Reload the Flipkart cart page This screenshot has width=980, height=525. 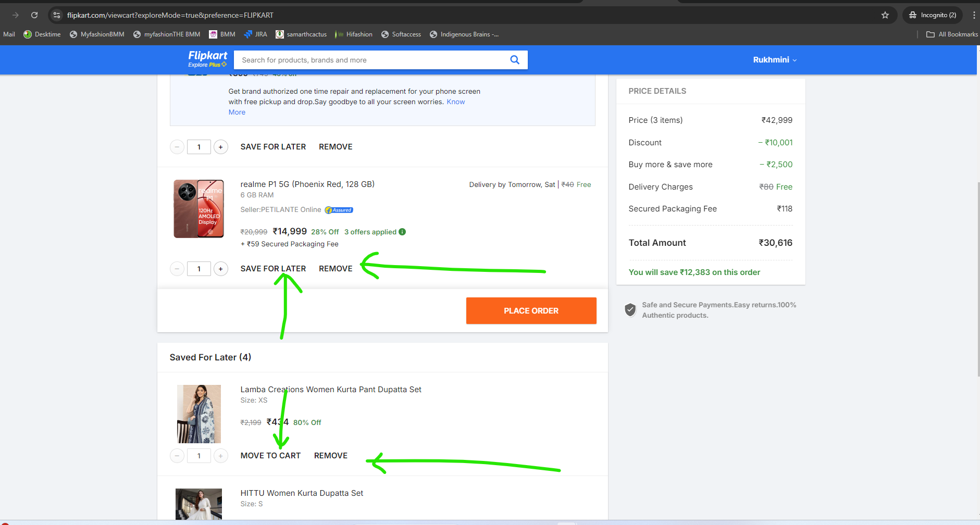click(34, 15)
